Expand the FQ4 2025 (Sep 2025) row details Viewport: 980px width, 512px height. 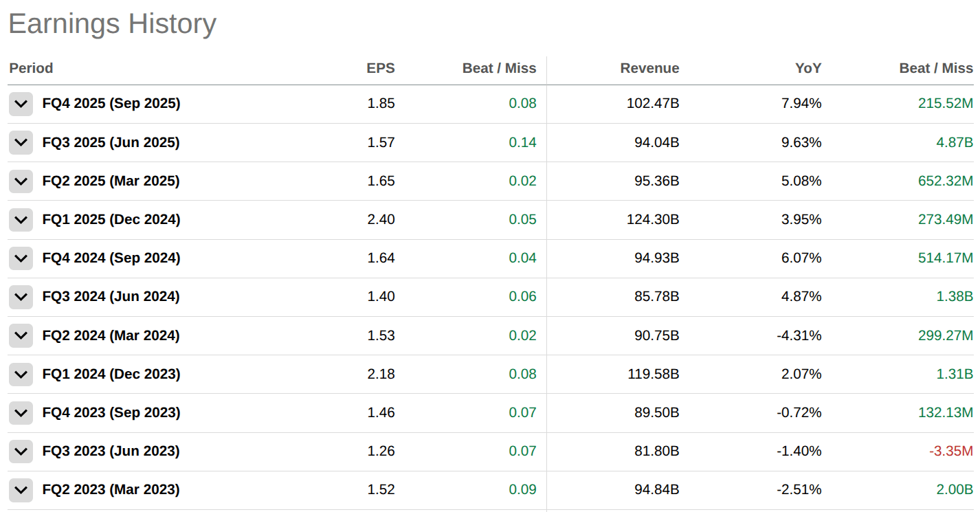tap(21, 104)
